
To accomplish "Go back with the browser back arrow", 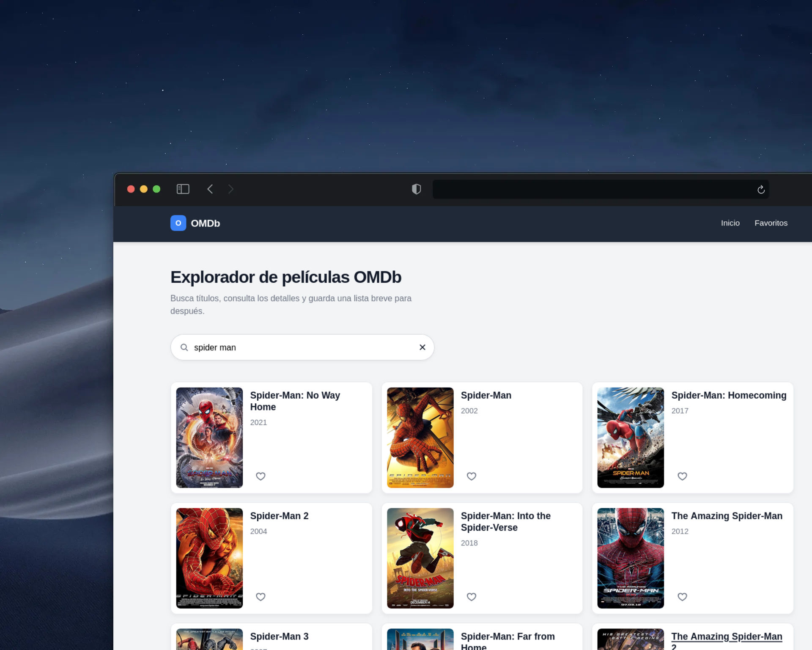I will pyautogui.click(x=210, y=189).
